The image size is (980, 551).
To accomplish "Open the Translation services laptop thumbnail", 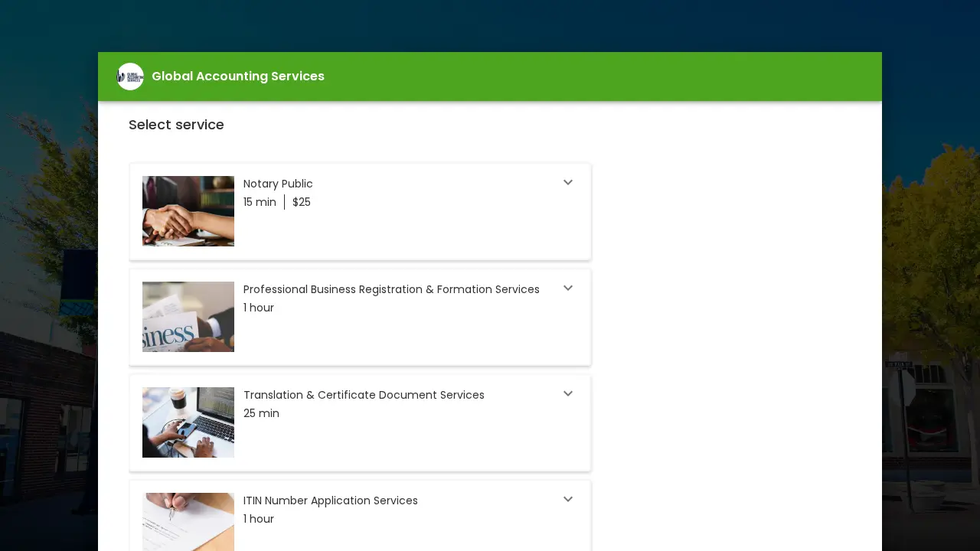I will 188,422.
